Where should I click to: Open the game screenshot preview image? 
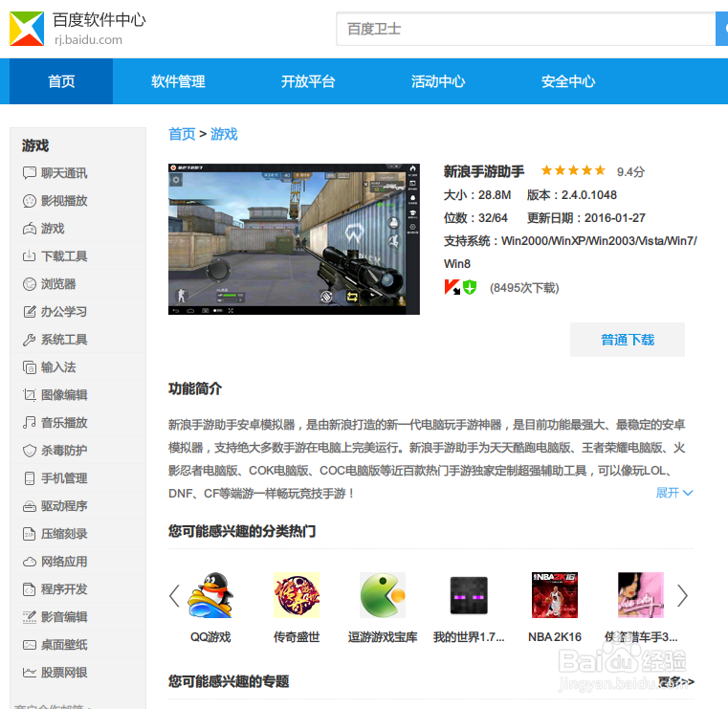click(294, 238)
